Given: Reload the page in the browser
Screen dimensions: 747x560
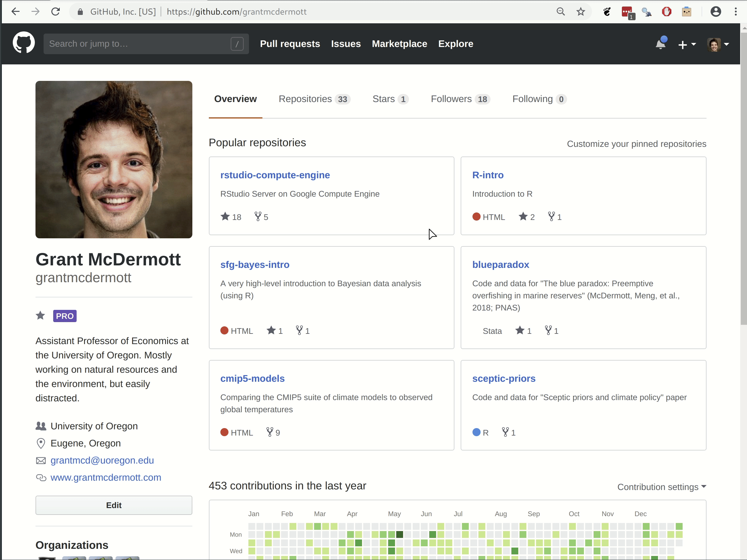Looking at the screenshot, I should click(55, 12).
